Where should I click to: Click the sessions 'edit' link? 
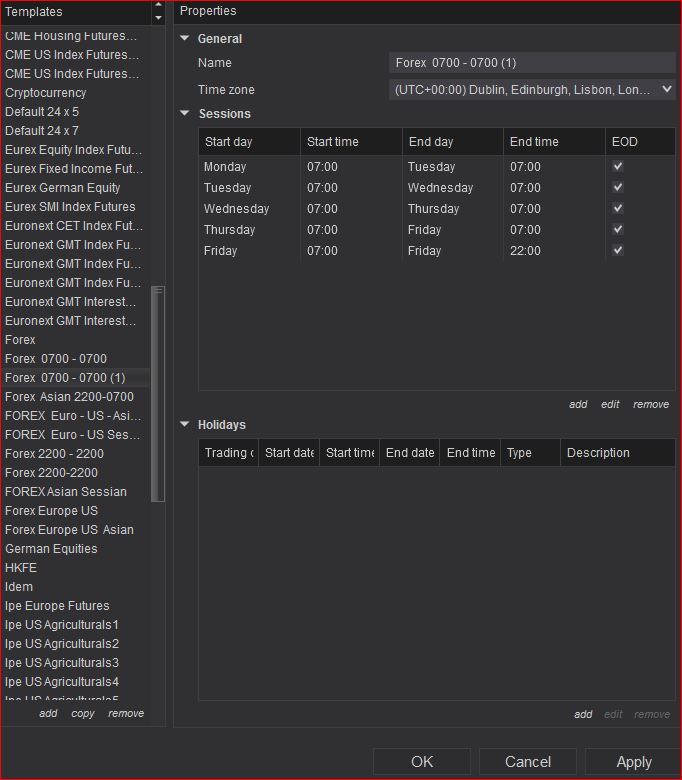coord(610,404)
